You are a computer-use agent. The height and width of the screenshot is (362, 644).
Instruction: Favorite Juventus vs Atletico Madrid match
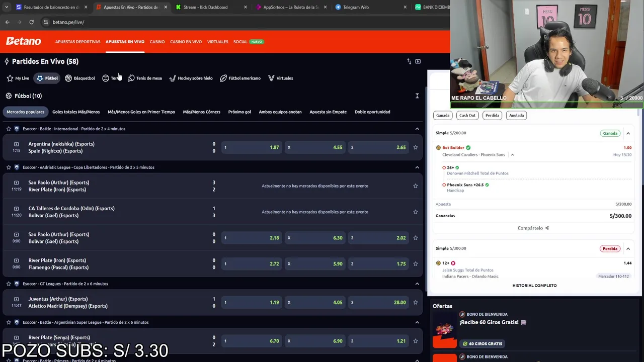[x=416, y=303]
